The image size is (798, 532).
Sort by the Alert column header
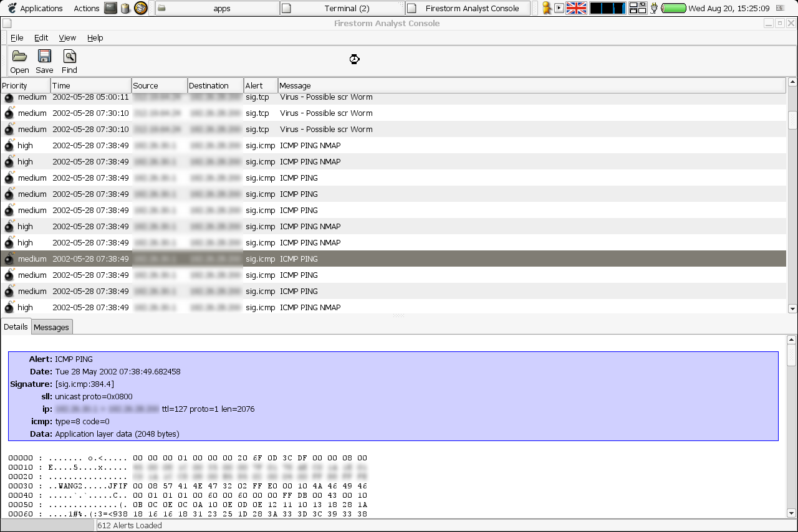(x=261, y=85)
